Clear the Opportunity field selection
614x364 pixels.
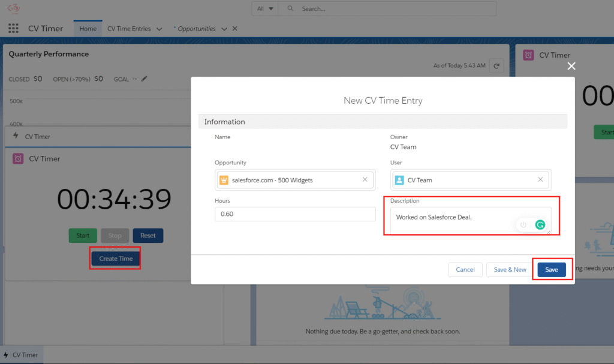pyautogui.click(x=365, y=180)
